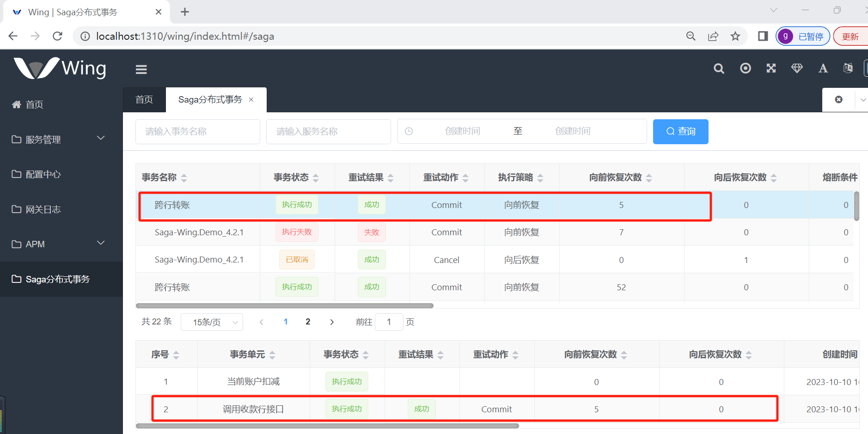Click the upper table vertical scrollbar

coord(856,206)
